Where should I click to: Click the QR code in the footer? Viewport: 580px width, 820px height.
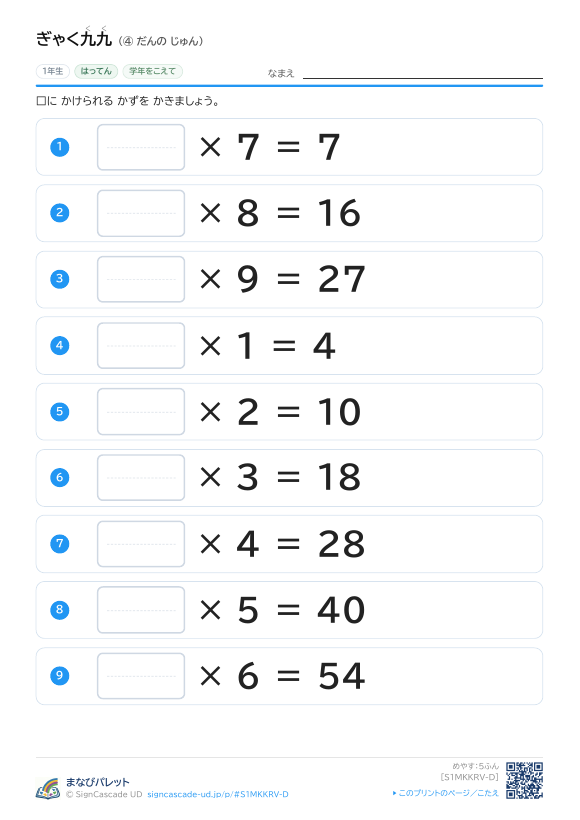[524, 780]
